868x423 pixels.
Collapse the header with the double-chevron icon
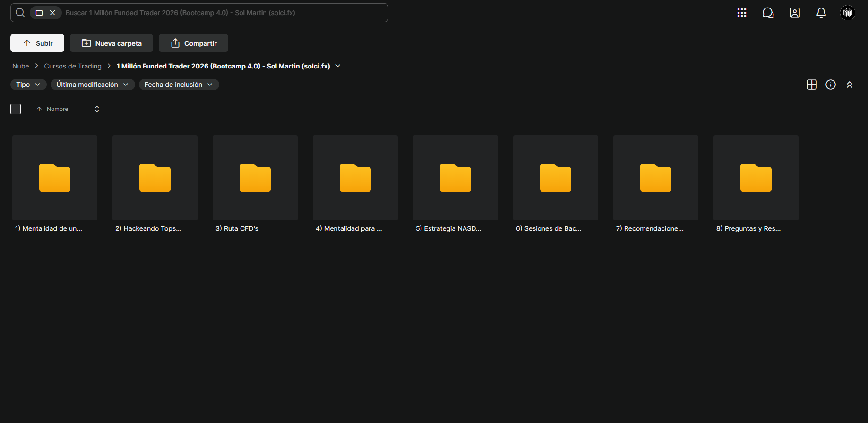(850, 85)
